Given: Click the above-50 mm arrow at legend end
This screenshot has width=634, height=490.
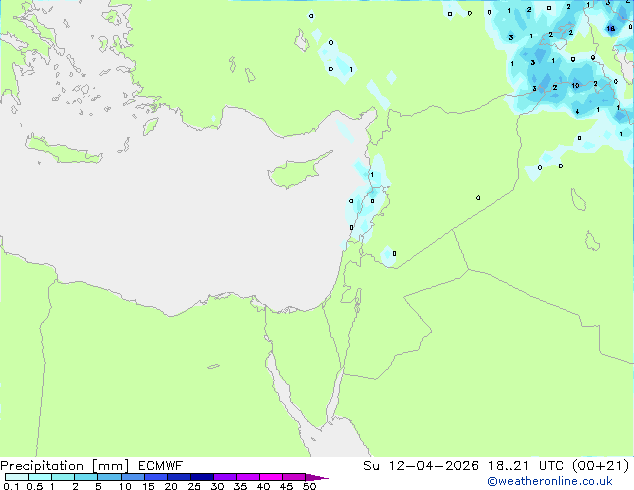Looking at the screenshot, I should [317, 478].
